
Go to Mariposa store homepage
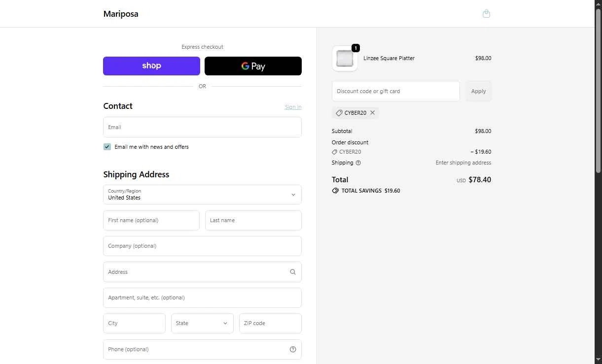click(121, 14)
